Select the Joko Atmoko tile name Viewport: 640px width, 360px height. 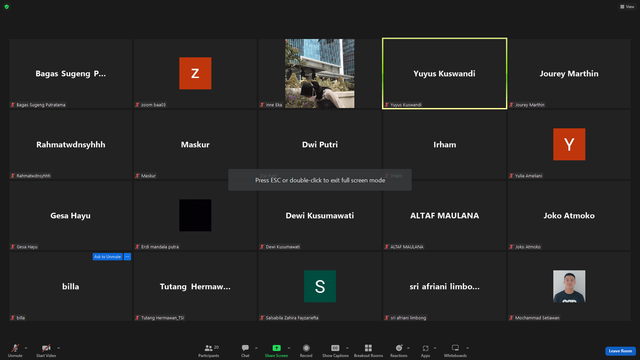(569, 216)
